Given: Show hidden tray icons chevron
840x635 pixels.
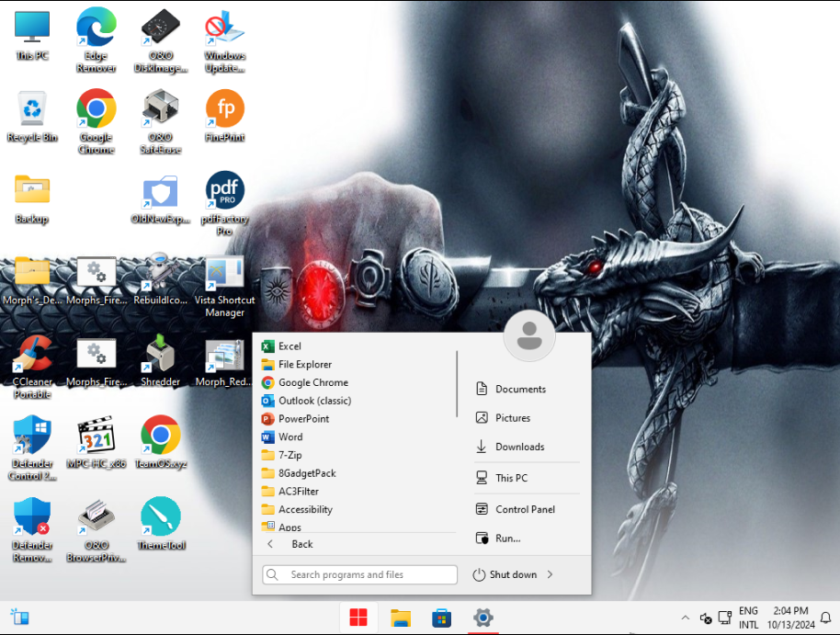Looking at the screenshot, I should tap(686, 618).
